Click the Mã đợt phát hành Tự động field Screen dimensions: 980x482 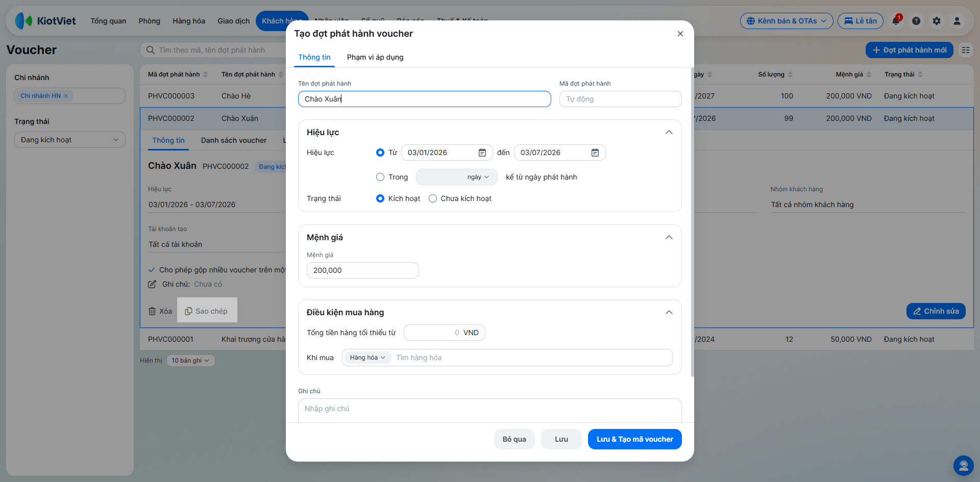621,99
